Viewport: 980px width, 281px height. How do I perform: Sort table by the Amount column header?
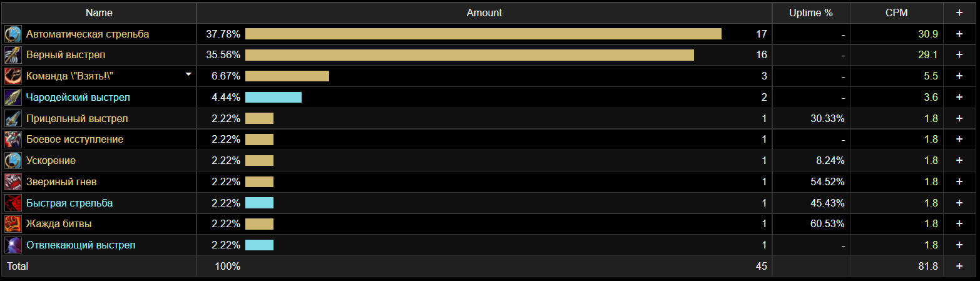point(484,13)
